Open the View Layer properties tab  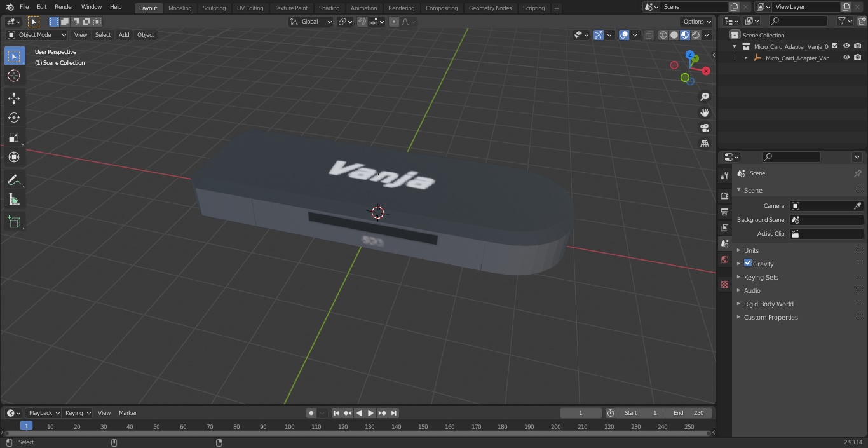point(724,227)
